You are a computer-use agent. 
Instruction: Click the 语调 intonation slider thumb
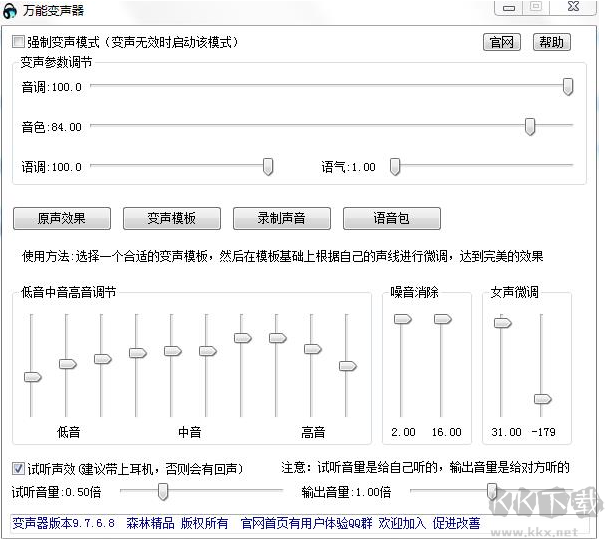268,166
